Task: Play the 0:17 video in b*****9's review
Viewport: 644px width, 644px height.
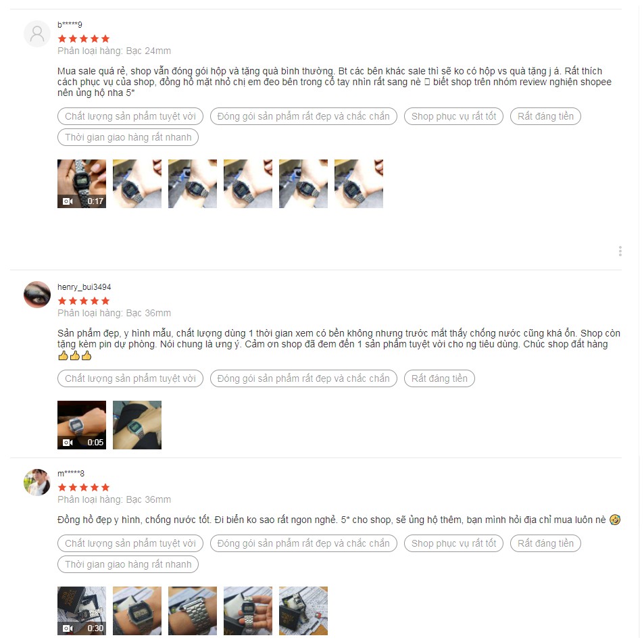Action: pos(82,184)
